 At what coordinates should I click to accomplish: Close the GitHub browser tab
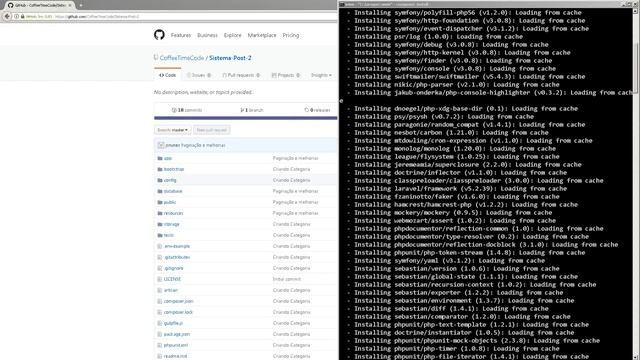point(70,5)
